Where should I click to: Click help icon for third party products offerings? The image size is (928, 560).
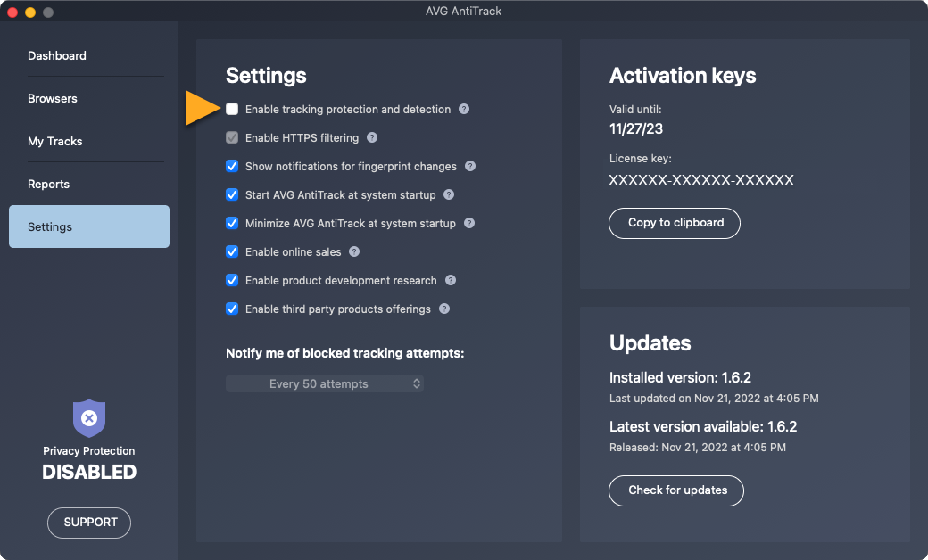click(x=444, y=309)
